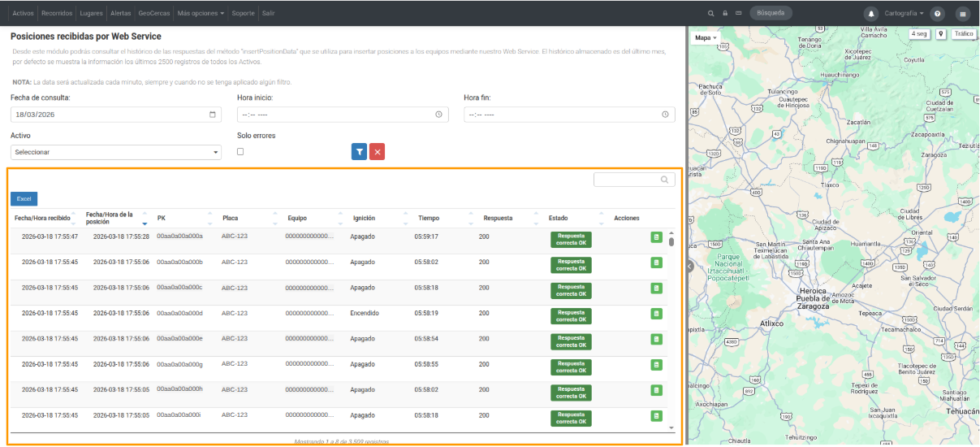The image size is (980, 447).
Task: Focus the Hora inicio time field
Action: [x=342, y=115]
